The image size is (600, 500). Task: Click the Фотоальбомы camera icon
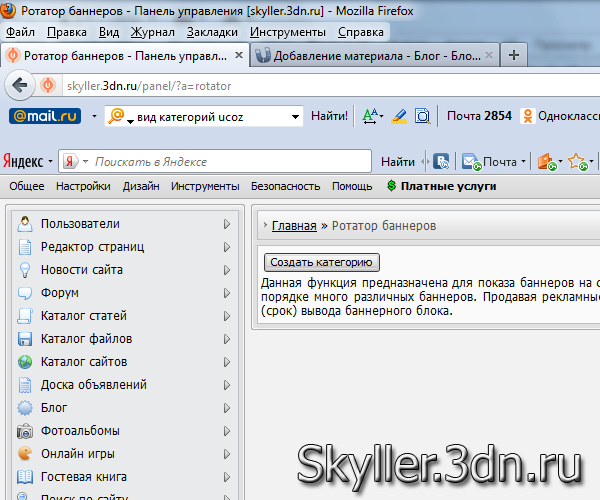point(25,431)
